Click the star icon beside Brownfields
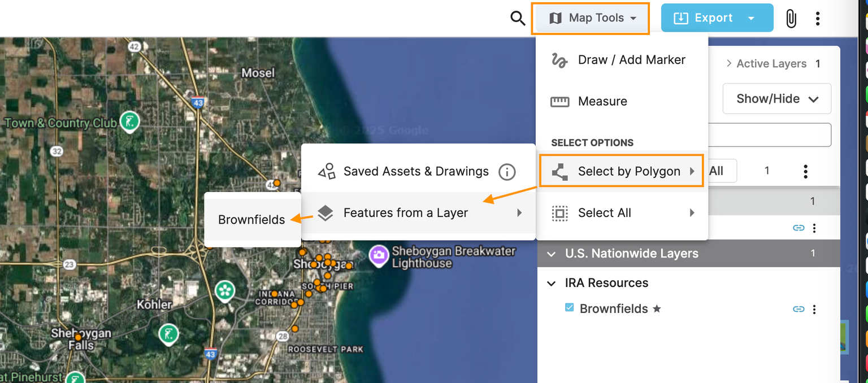Screen dimensions: 868x383 pyautogui.click(x=657, y=309)
